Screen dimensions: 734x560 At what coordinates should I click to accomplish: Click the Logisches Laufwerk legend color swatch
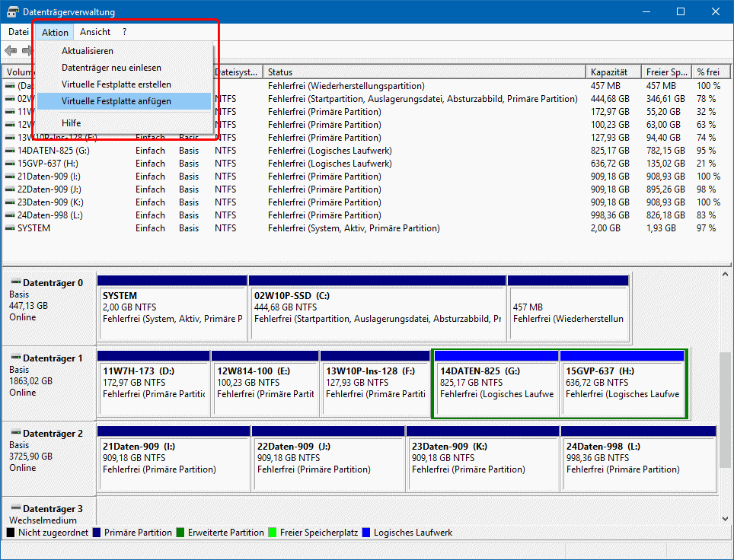pos(366,533)
